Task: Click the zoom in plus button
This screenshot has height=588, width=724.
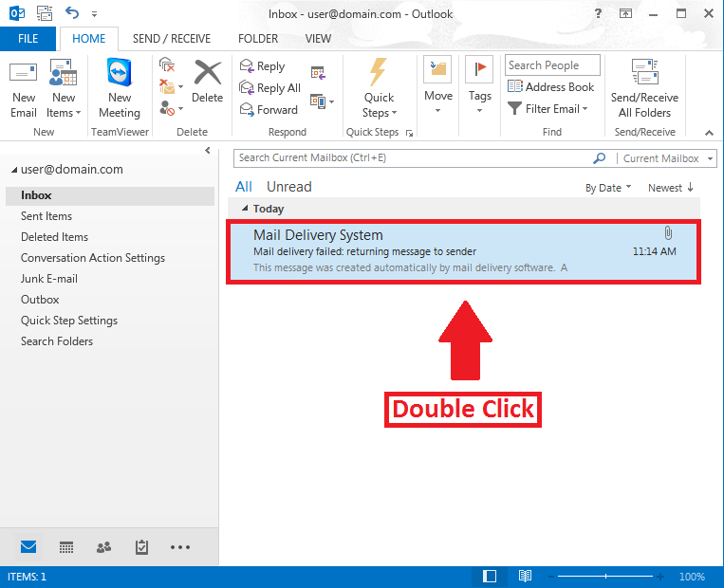Action: tap(660, 577)
